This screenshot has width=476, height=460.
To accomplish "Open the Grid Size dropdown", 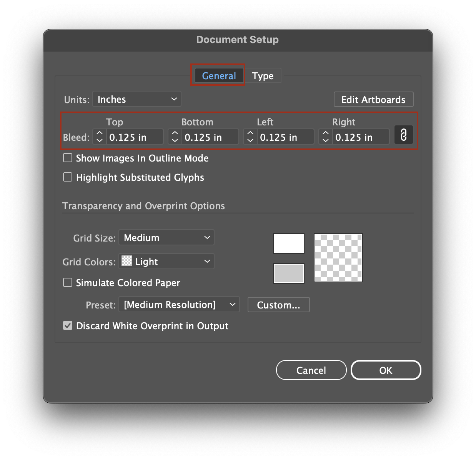I will 166,238.
